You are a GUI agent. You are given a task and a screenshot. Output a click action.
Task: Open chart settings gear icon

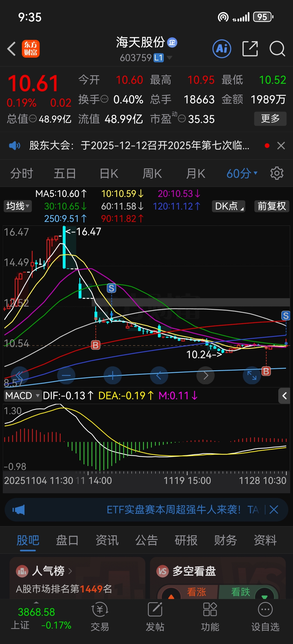pyautogui.click(x=277, y=173)
